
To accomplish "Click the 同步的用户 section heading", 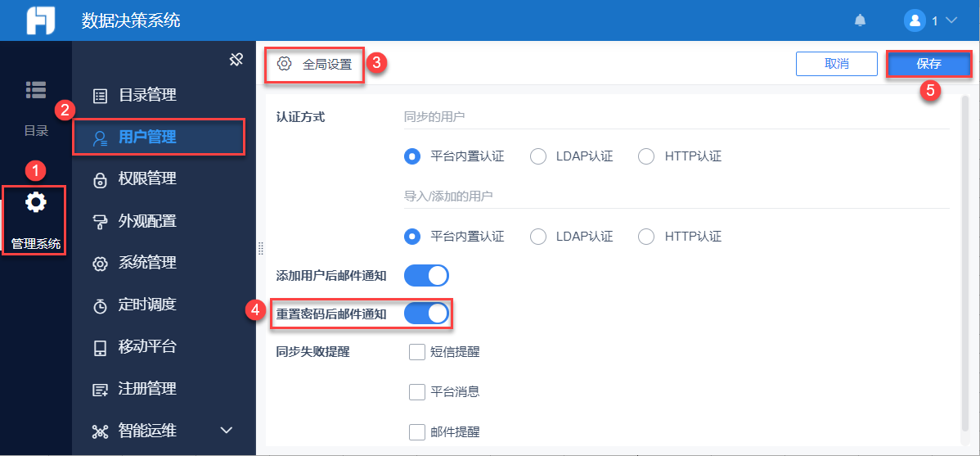I will 434,116.
